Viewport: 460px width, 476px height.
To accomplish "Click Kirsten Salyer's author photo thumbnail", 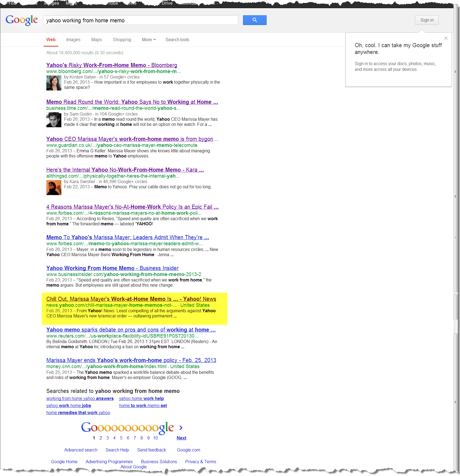I will (54, 83).
